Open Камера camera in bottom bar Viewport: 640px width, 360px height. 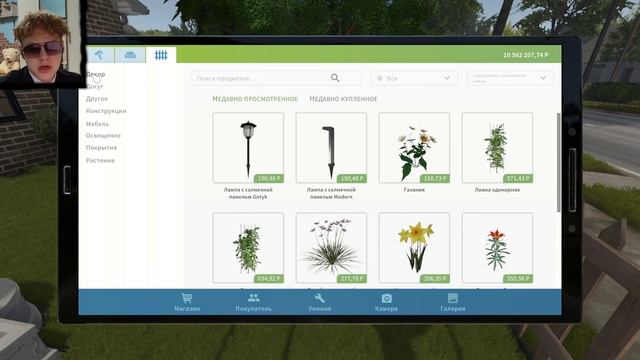[386, 302]
